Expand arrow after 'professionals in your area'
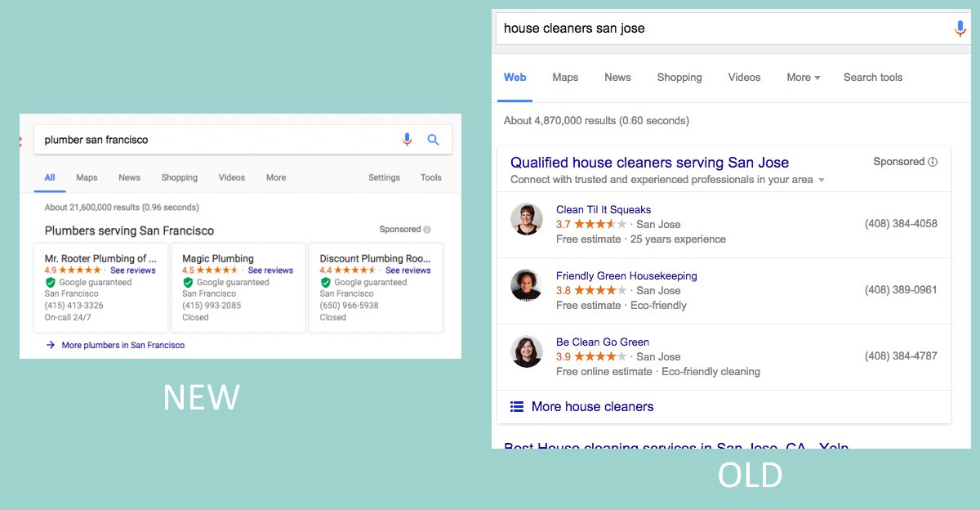The width and height of the screenshot is (980, 510). pyautogui.click(x=822, y=180)
